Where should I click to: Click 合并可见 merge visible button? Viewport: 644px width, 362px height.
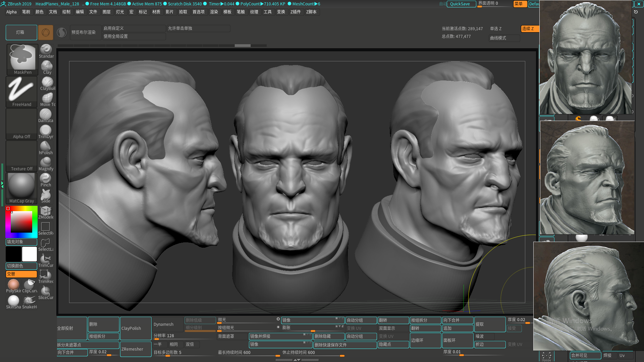585,356
